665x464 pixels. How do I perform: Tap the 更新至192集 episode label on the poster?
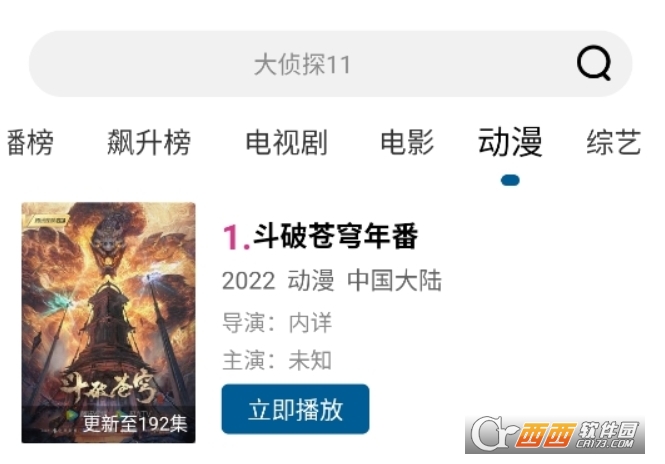pos(135,424)
